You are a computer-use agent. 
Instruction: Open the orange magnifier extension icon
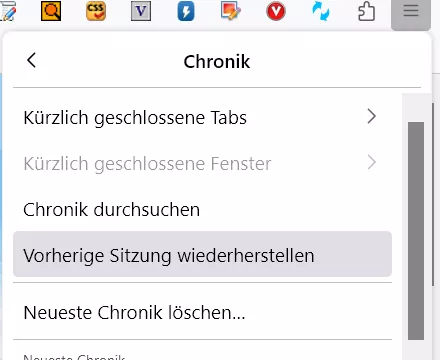click(51, 11)
